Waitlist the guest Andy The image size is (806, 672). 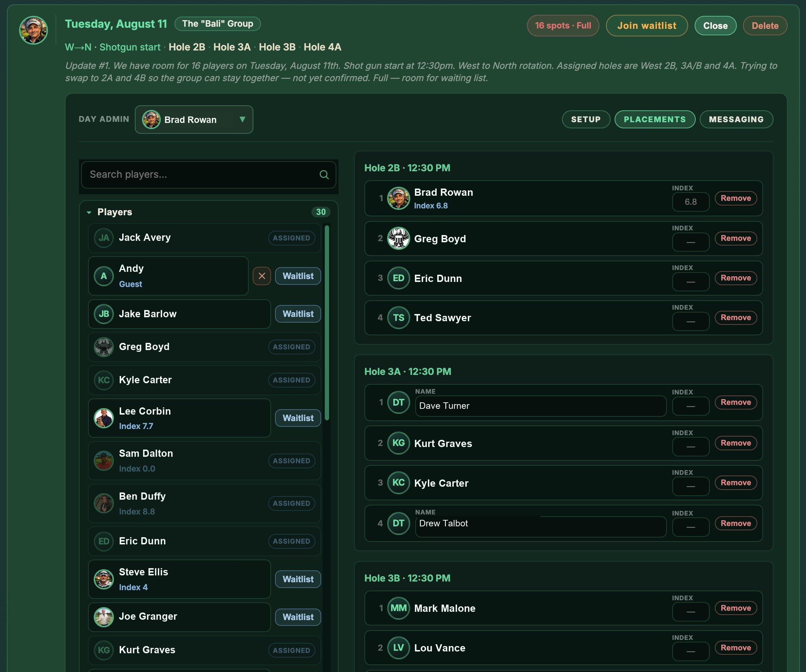tap(298, 276)
